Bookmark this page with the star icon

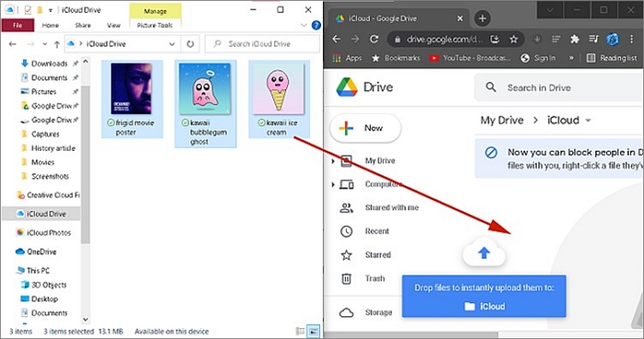(x=513, y=40)
